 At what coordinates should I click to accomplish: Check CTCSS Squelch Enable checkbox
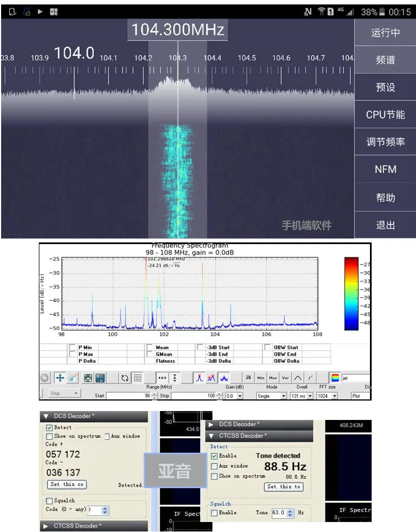[x=214, y=513]
